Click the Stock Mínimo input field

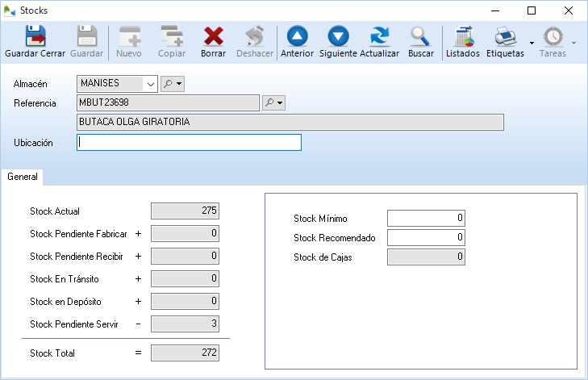[x=426, y=218]
